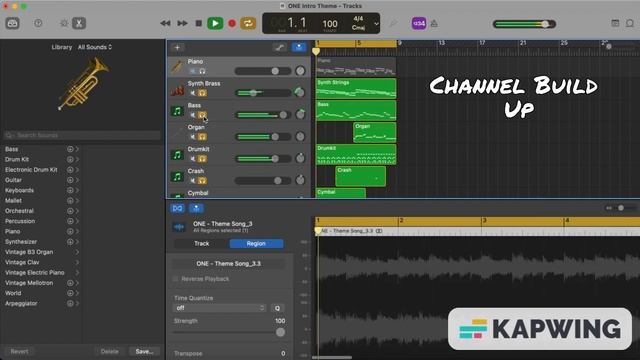This screenshot has width=640, height=360.
Task: Mute the Organ track
Action: click(x=193, y=137)
